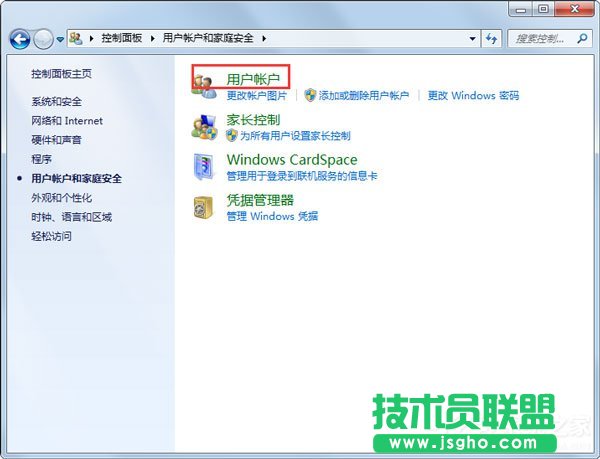Close the Control Panel window
The image size is (600, 459).
(574, 9)
